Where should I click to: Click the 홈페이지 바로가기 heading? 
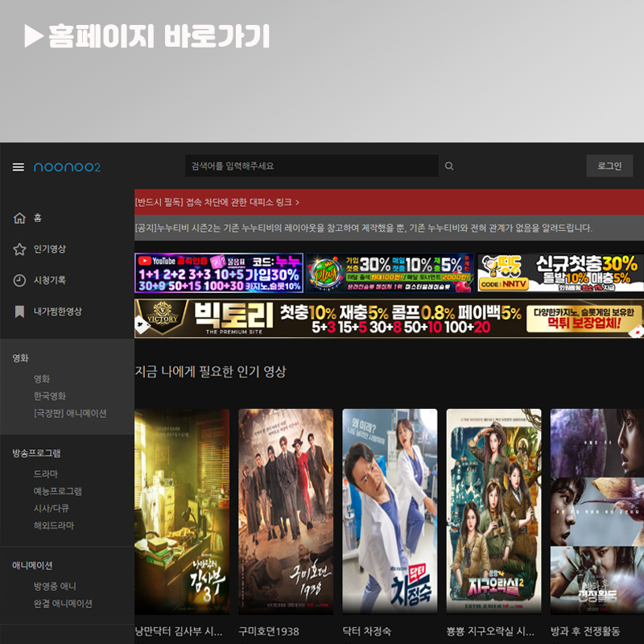pyautogui.click(x=147, y=36)
